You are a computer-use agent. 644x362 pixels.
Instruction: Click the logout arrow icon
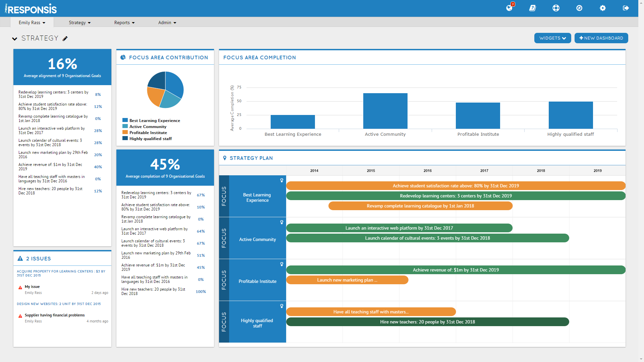click(x=626, y=8)
